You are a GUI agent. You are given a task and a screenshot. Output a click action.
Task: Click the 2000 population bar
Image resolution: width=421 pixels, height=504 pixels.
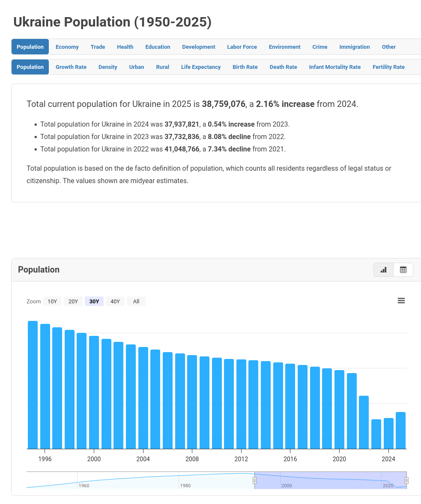tap(94, 392)
